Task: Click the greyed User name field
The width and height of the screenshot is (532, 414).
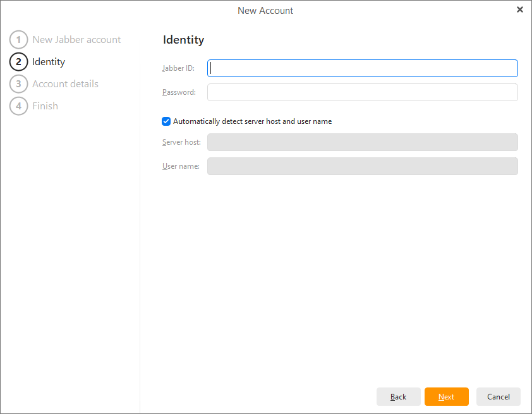Action: pos(362,166)
